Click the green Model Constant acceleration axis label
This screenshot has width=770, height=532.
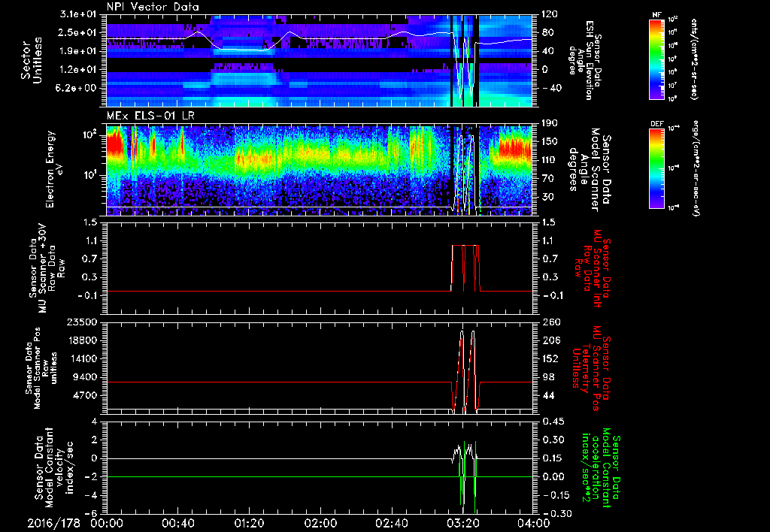[x=601, y=467]
